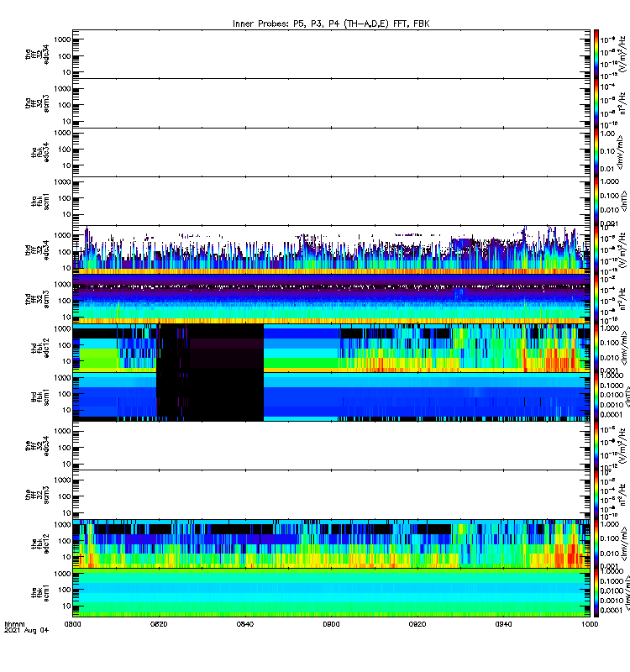Select the 'tha fbk edc34' panel label
This screenshot has height=672, width=630.
tap(40, 153)
